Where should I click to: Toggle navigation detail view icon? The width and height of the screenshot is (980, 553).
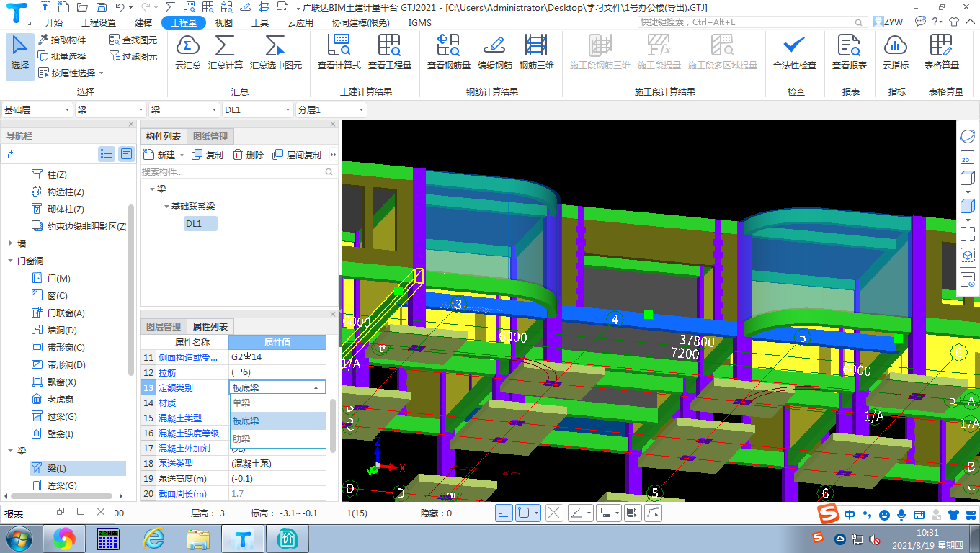tap(126, 153)
